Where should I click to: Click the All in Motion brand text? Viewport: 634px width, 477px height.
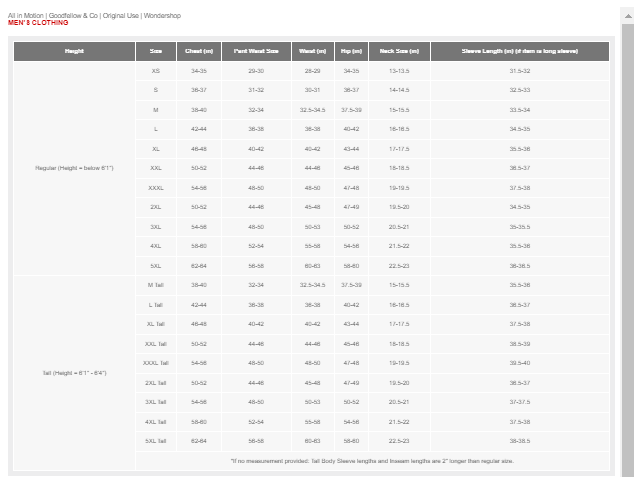25,15
